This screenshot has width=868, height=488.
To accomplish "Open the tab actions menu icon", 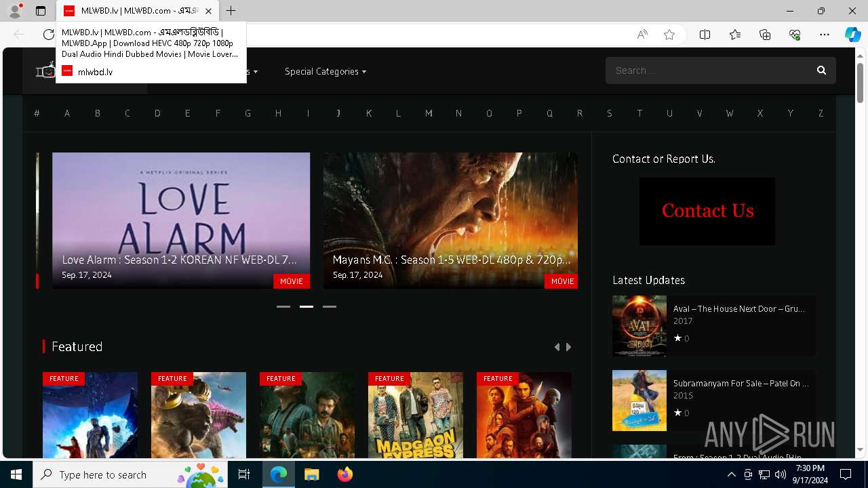I will pyautogui.click(x=41, y=11).
